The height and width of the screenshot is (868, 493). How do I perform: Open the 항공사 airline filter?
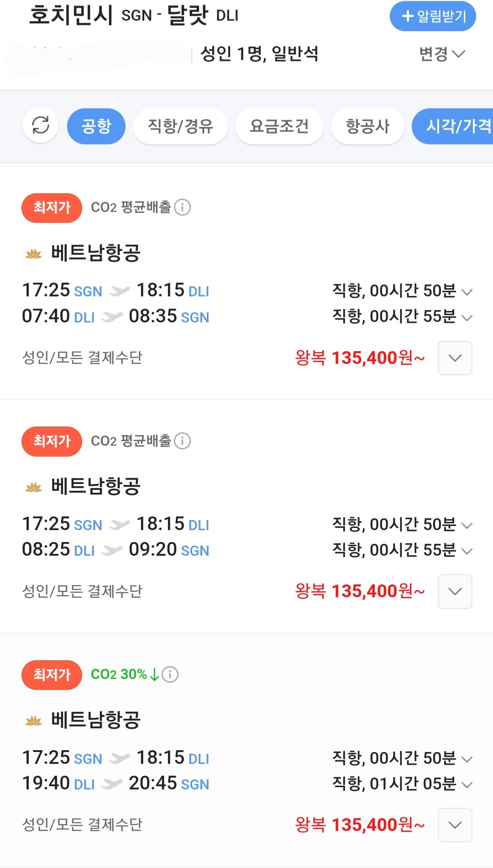pyautogui.click(x=367, y=126)
